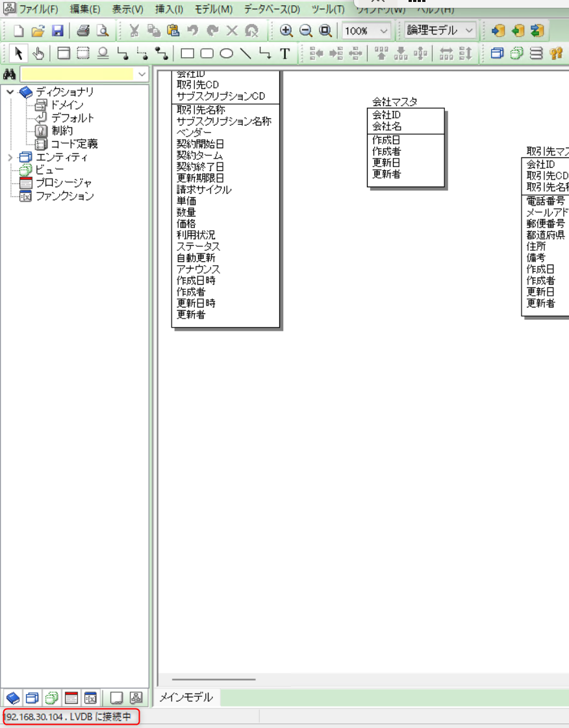Toggle the procedure panel button at bottom
Screen dimensions: 569x728
[71, 698]
